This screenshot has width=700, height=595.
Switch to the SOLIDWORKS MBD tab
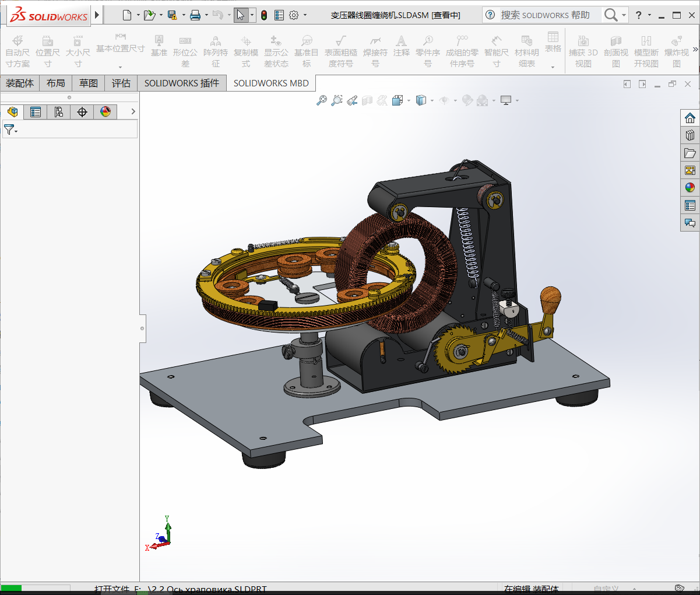click(x=271, y=83)
